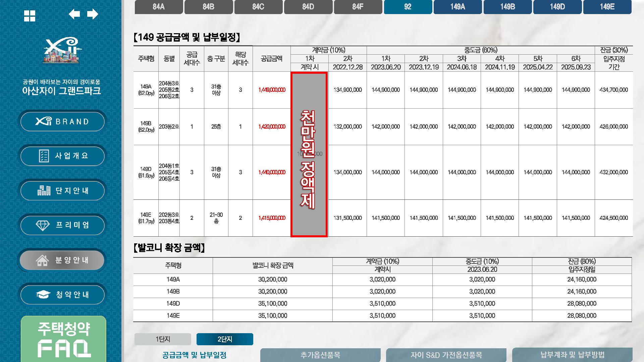644x362 pixels.
Task: Open the 프리미엄 section
Action: 62,225
